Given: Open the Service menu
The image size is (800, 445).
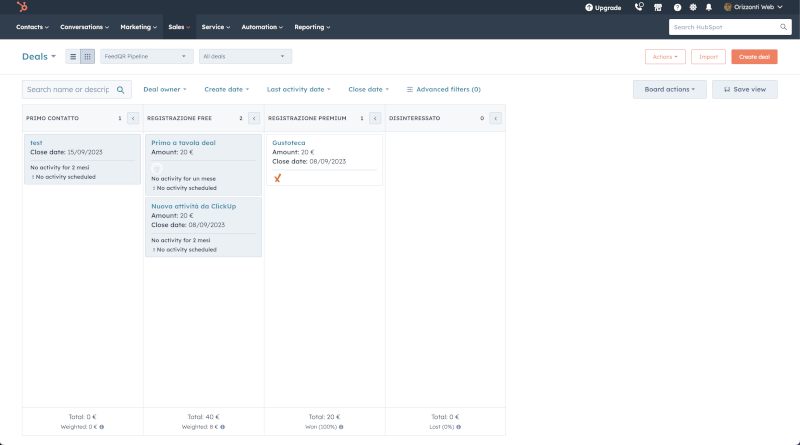Looking at the screenshot, I should click(x=215, y=27).
